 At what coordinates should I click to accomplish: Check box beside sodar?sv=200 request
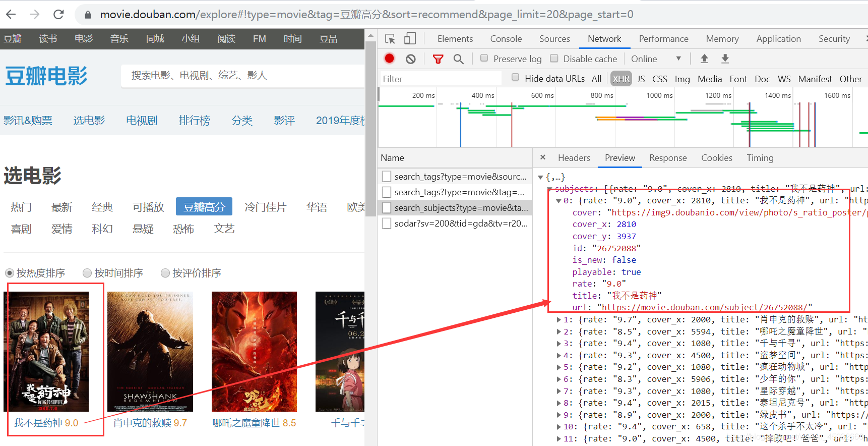pyautogui.click(x=387, y=223)
